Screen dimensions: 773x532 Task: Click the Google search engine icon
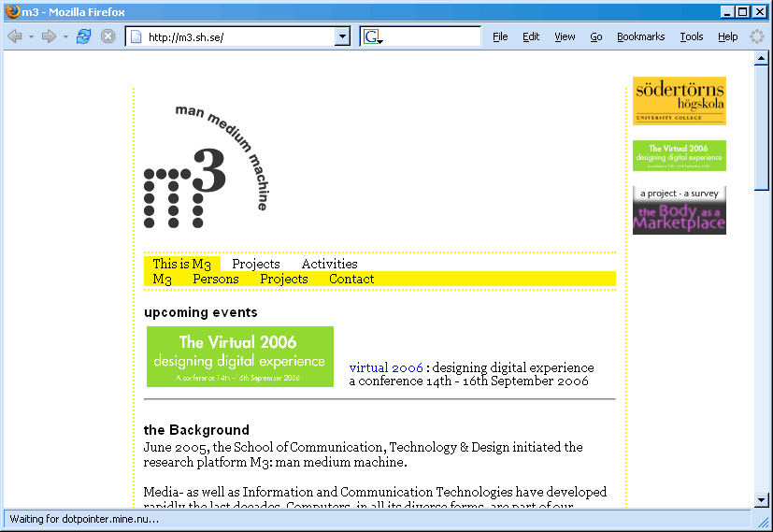point(373,36)
